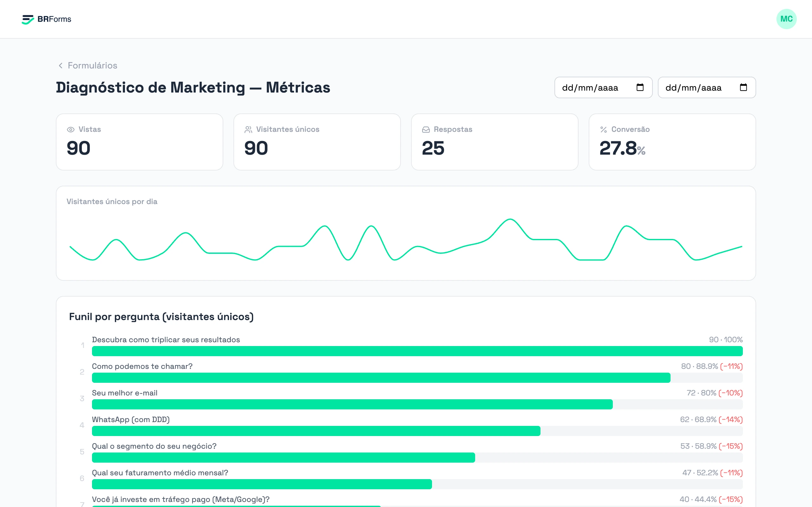Click the people icon on the Visitantes únicos card
The image size is (812, 507).
click(x=248, y=129)
